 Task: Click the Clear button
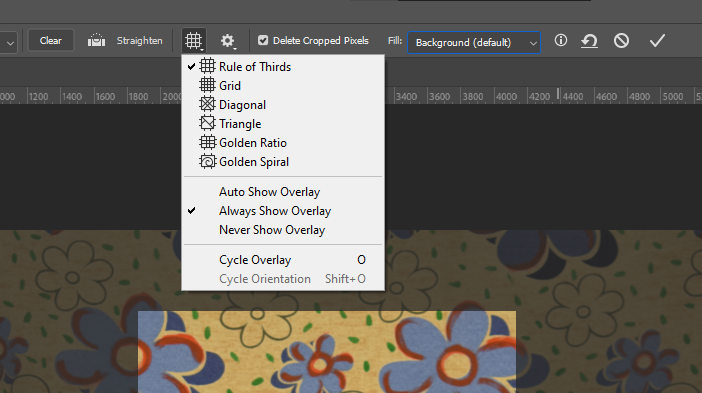pyautogui.click(x=51, y=41)
